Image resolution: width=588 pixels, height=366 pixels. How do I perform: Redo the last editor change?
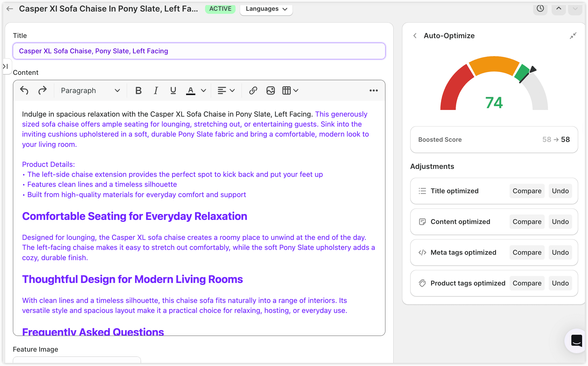pos(42,90)
